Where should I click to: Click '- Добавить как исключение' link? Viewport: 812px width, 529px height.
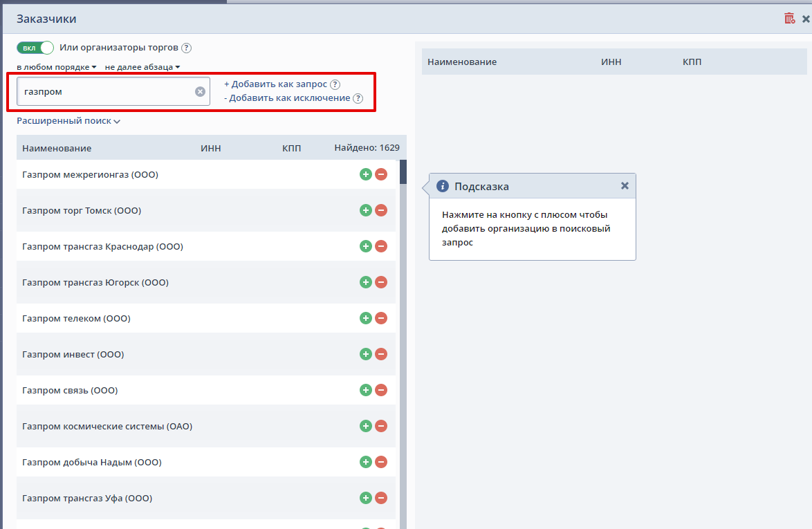point(287,98)
